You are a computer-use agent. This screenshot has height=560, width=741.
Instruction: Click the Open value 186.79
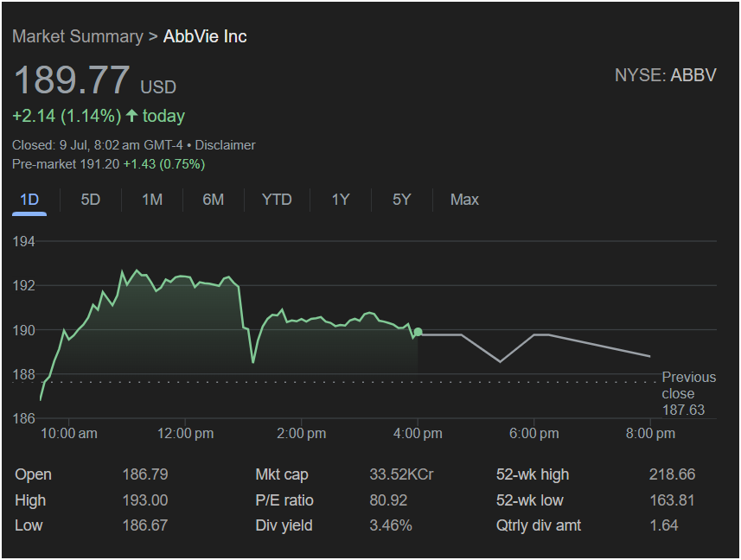pos(145,474)
